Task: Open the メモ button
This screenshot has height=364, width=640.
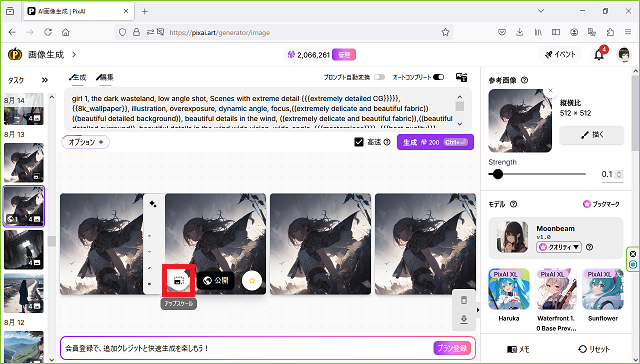Action: 518,349
